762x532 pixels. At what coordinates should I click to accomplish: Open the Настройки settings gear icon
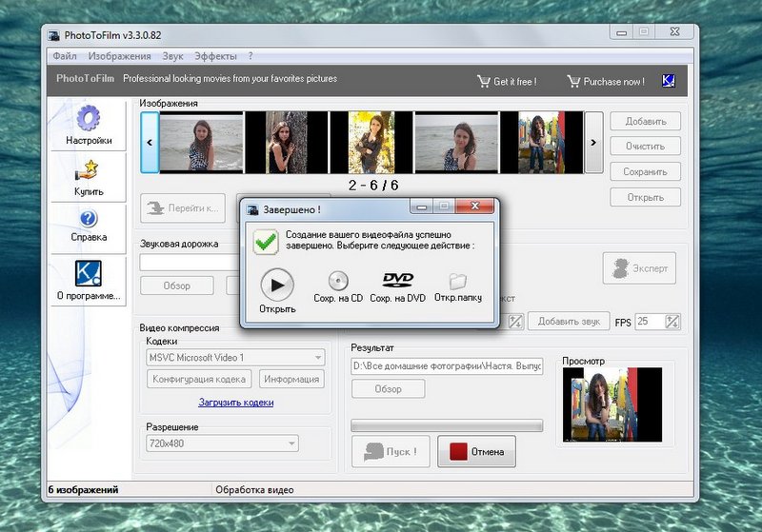(88, 118)
